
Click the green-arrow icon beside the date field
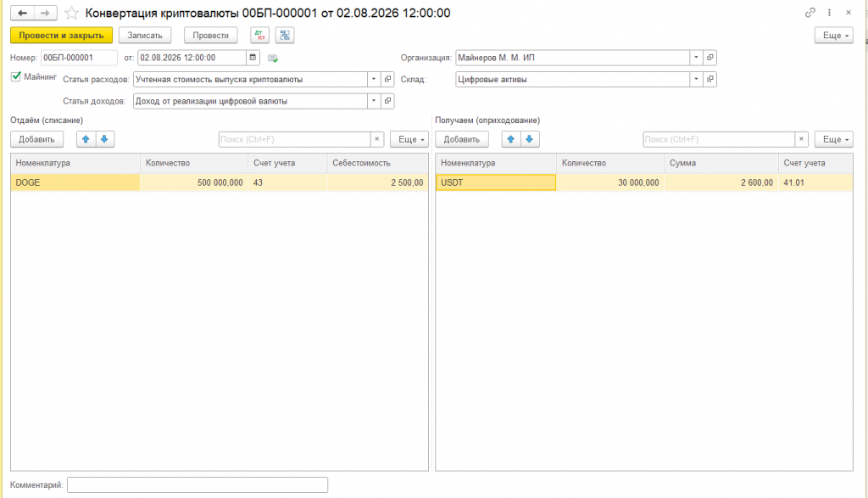tap(272, 59)
